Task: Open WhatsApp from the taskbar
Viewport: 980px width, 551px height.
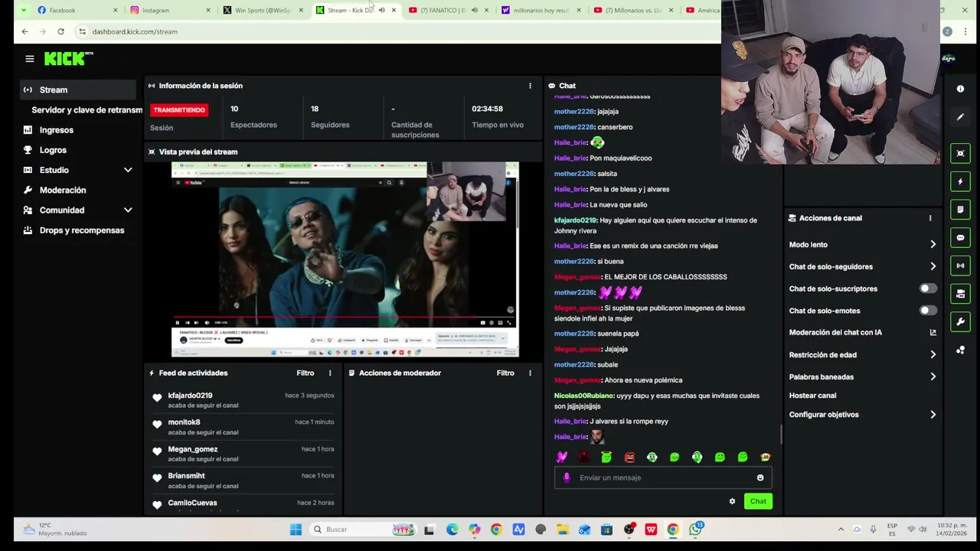Action: [696, 530]
